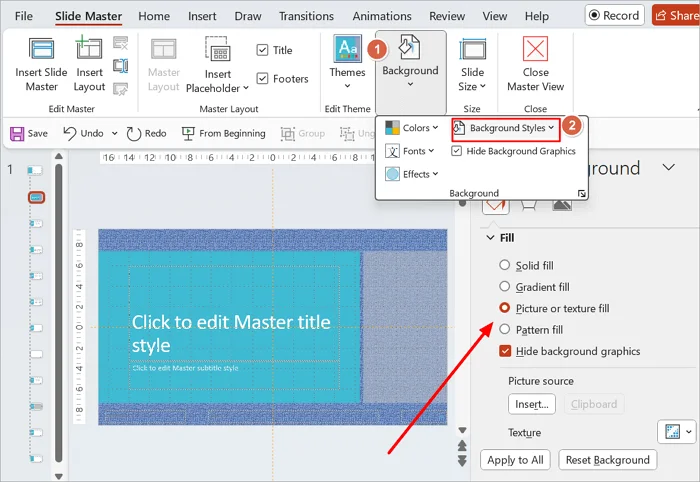Screen dimensions: 700x482
Task: Open the Themes gallery icon
Action: (347, 48)
